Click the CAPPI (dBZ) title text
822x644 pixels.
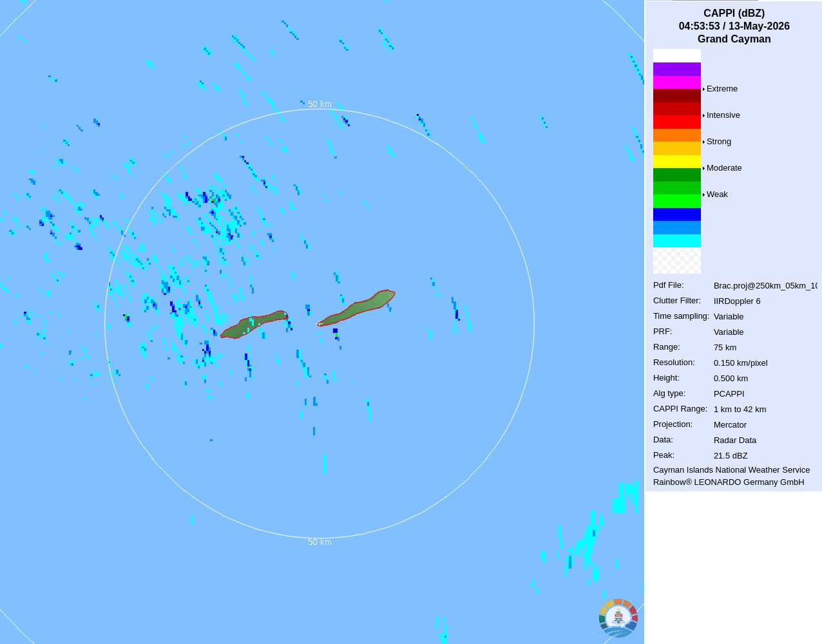pos(734,13)
